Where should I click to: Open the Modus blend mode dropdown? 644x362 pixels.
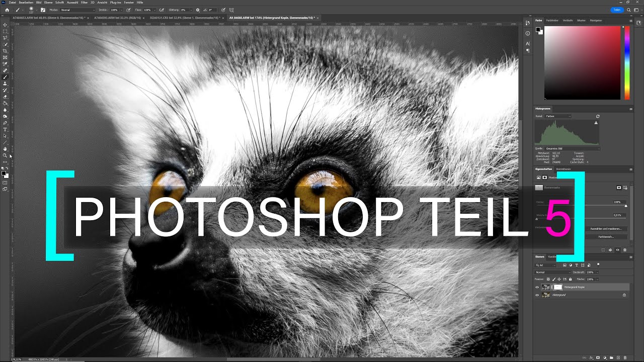click(x=77, y=10)
